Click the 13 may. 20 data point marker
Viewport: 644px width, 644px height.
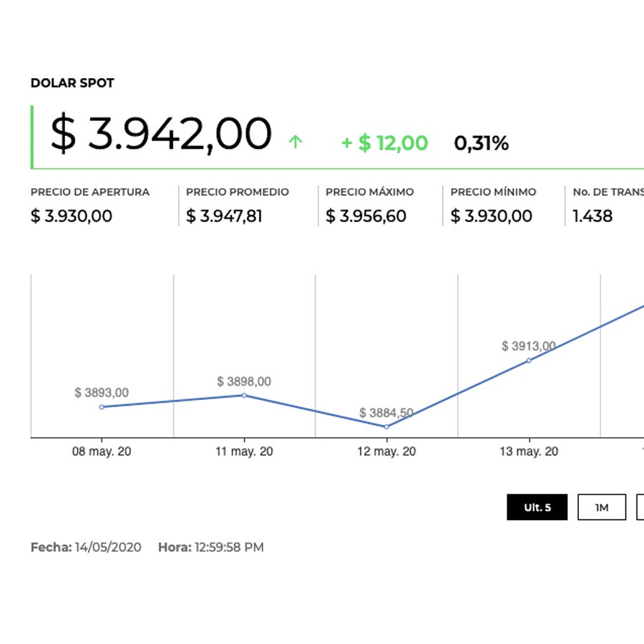[x=529, y=361]
